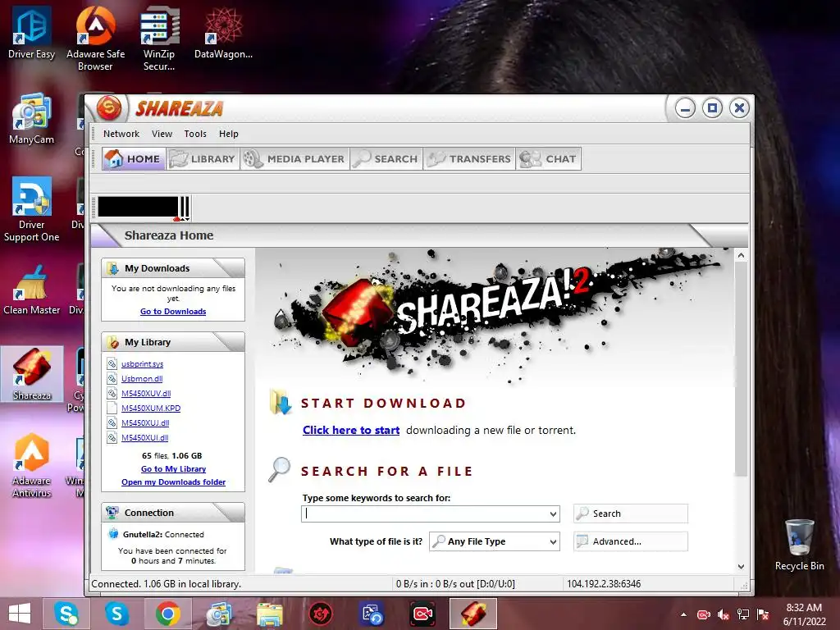Follow the Go to Downloads link
This screenshot has width=840, height=630.
[173, 312]
